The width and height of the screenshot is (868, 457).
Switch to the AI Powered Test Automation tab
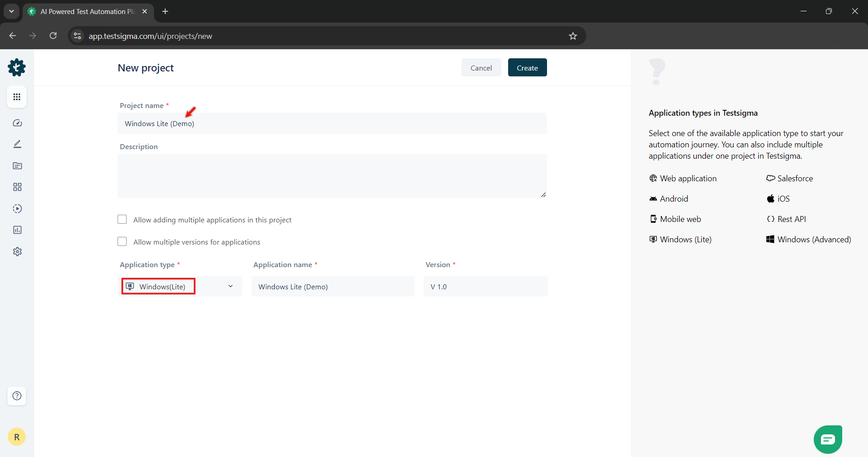point(87,12)
